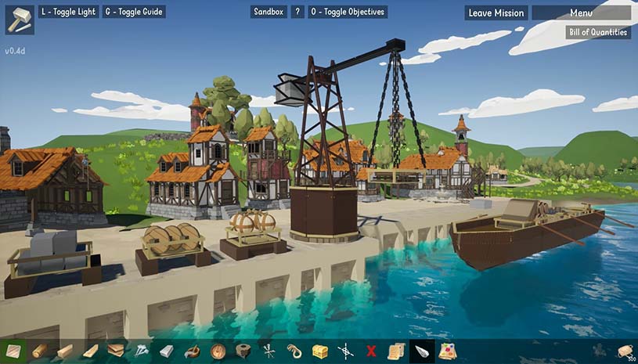This screenshot has width=638, height=364.
Task: Click the Leave Mission button
Action: (496, 13)
